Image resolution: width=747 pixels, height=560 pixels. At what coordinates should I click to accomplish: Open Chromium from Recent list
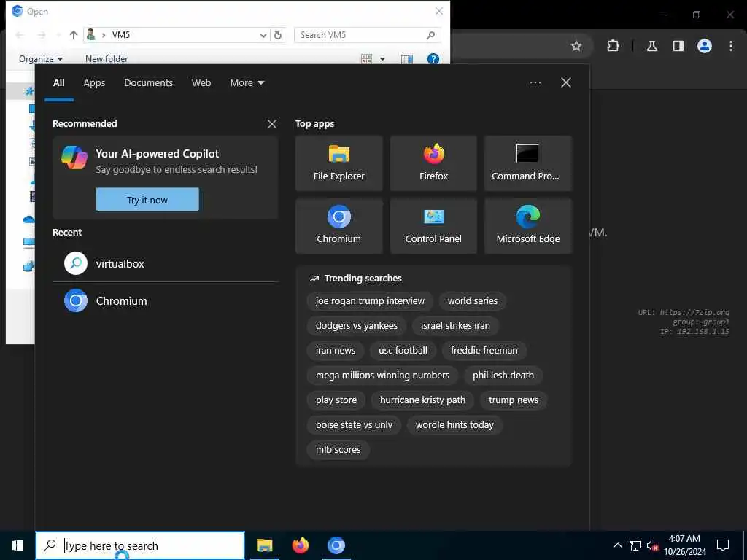pos(166,301)
